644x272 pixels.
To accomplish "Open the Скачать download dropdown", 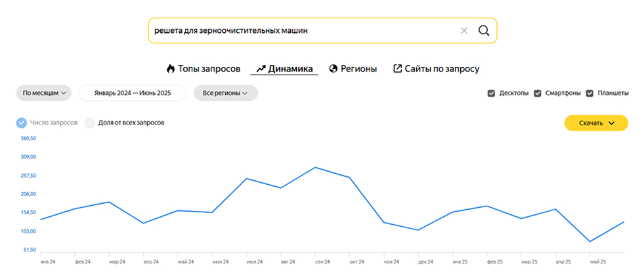I will 596,123.
